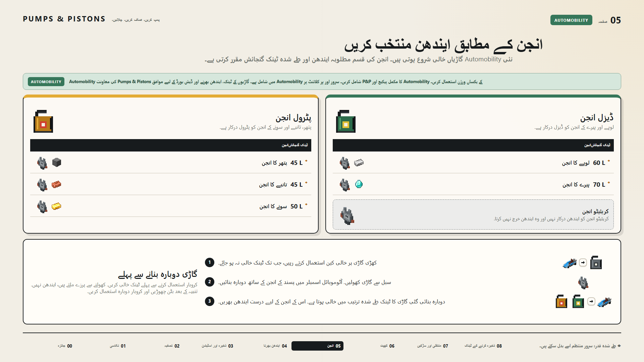
Task: Click the AUTOMOBILITY badge in green banner
Action: [x=46, y=82]
